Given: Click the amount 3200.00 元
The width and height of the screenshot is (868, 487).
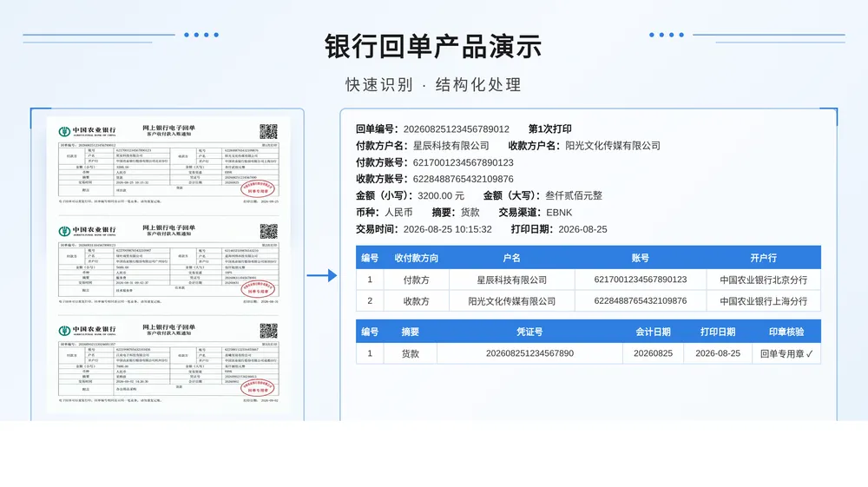Looking at the screenshot, I should (441, 196).
